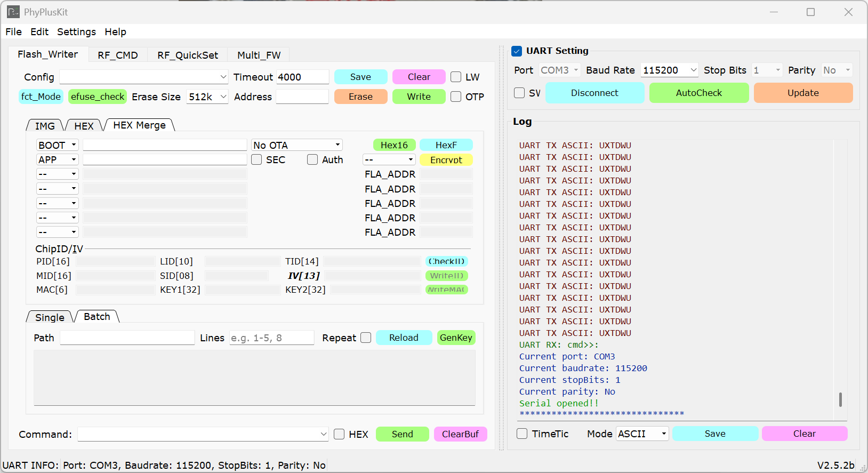This screenshot has width=868, height=473.
Task: Click the AutoCheck button
Action: click(699, 93)
